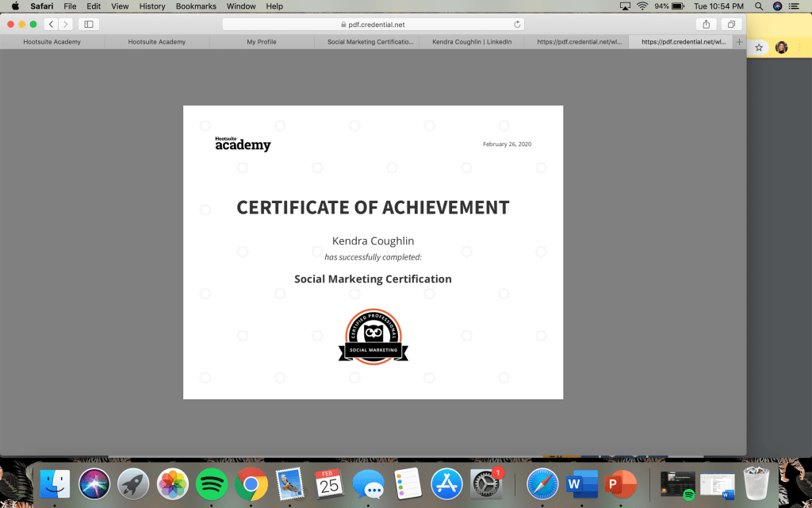The image size is (812, 508).
Task: Click the Social Marketing certified badge
Action: (373, 337)
